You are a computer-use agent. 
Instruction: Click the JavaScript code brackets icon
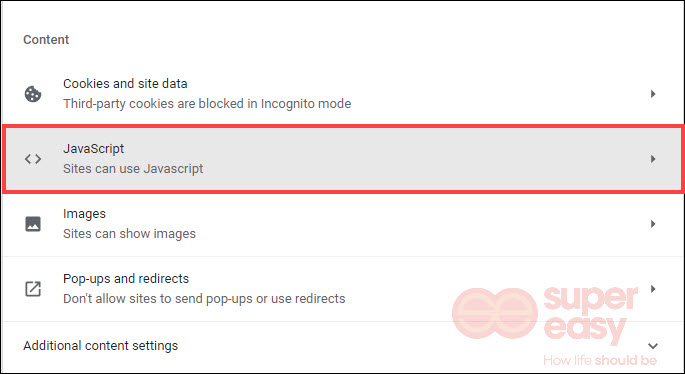tap(33, 159)
